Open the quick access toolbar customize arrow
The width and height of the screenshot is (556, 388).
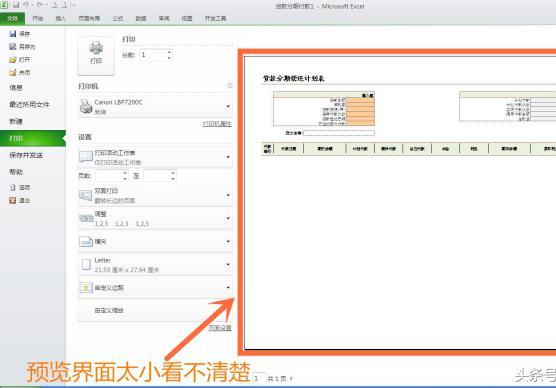click(x=73, y=5)
